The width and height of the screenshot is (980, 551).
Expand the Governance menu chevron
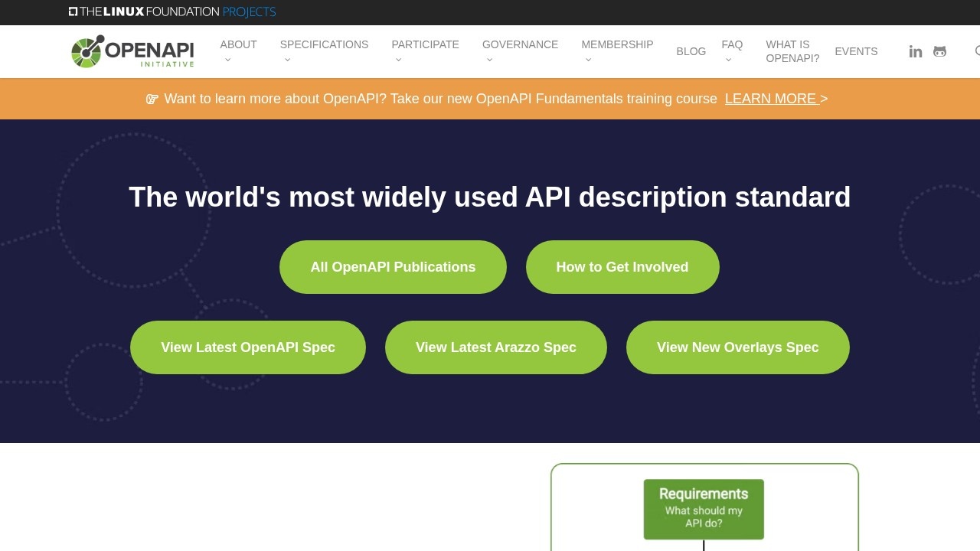tap(489, 60)
